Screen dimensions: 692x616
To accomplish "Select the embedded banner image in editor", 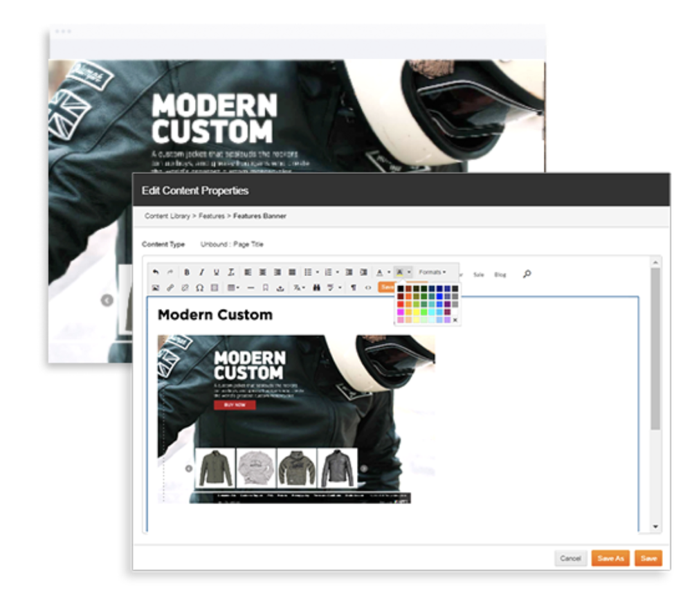I will 296,419.
